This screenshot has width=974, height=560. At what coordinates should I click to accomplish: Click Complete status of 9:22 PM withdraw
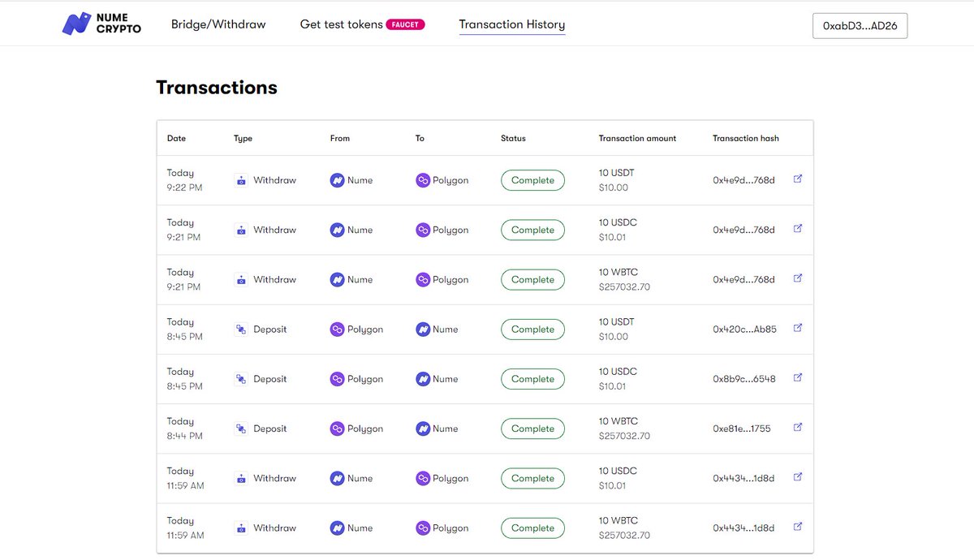pyautogui.click(x=532, y=180)
